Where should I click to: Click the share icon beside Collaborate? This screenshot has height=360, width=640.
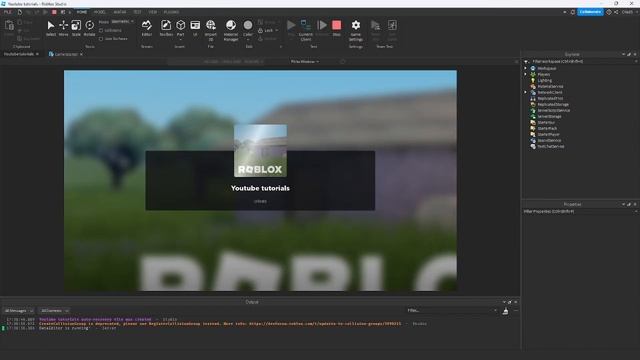pyautogui.click(x=616, y=12)
